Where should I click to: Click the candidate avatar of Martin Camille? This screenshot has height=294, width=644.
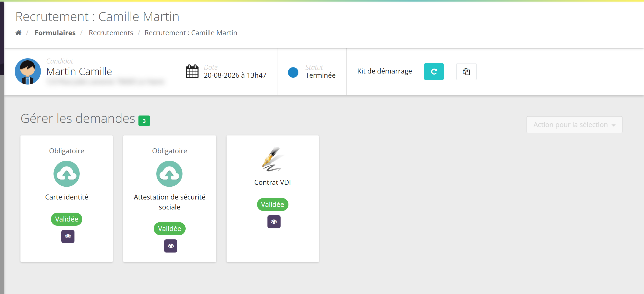point(28,71)
